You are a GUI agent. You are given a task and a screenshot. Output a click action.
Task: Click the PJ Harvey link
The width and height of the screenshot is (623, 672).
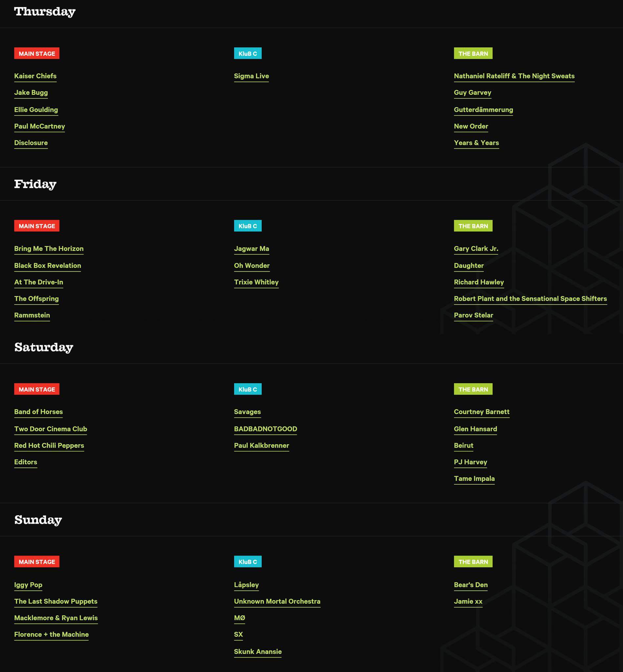click(470, 462)
